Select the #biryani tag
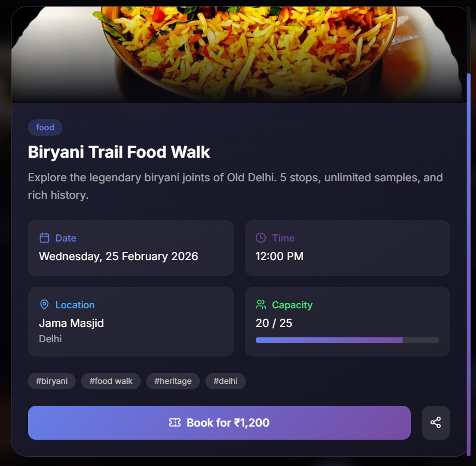This screenshot has width=476, height=466. (51, 381)
